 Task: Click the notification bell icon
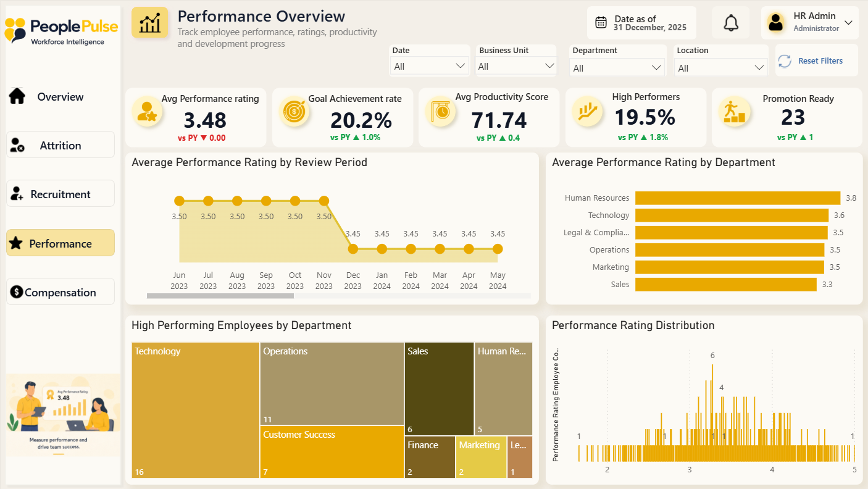coord(731,23)
